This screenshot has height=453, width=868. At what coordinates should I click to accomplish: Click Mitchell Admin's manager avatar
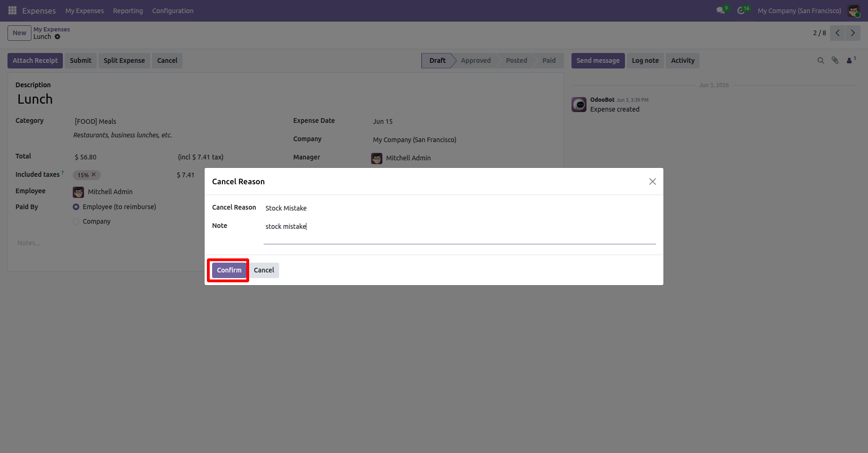coord(377,159)
